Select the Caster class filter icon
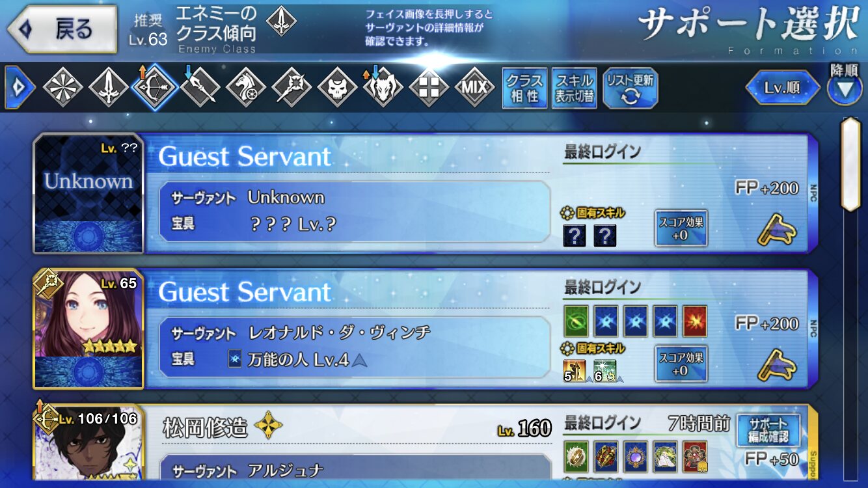The height and width of the screenshot is (488, 868). (x=292, y=87)
